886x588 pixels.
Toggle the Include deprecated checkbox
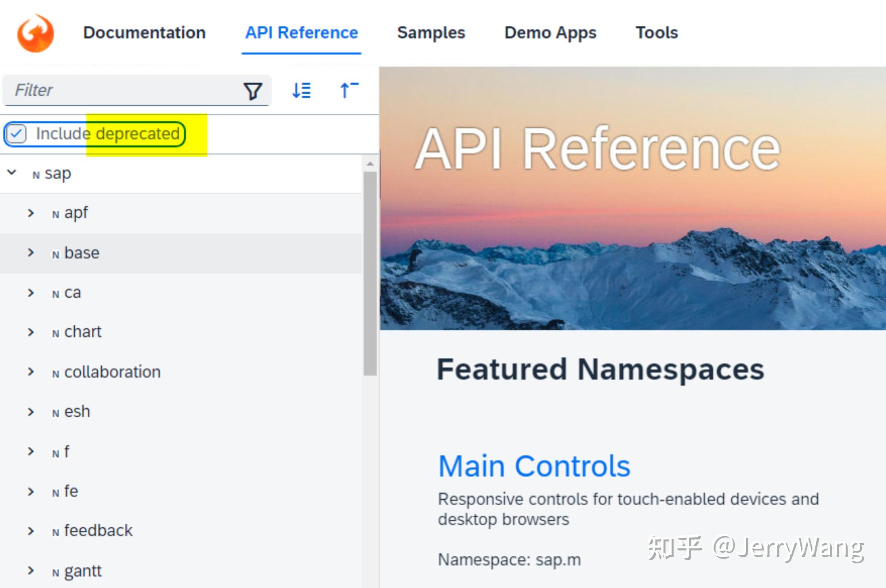coord(17,134)
